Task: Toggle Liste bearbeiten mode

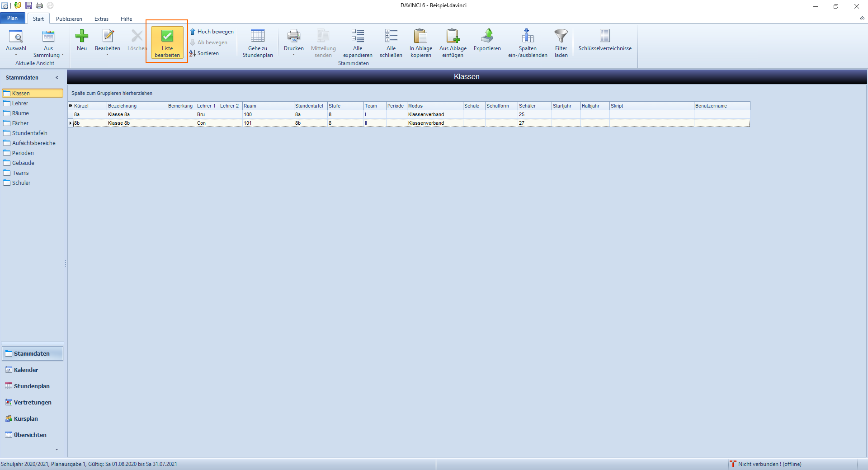Action: (x=167, y=42)
